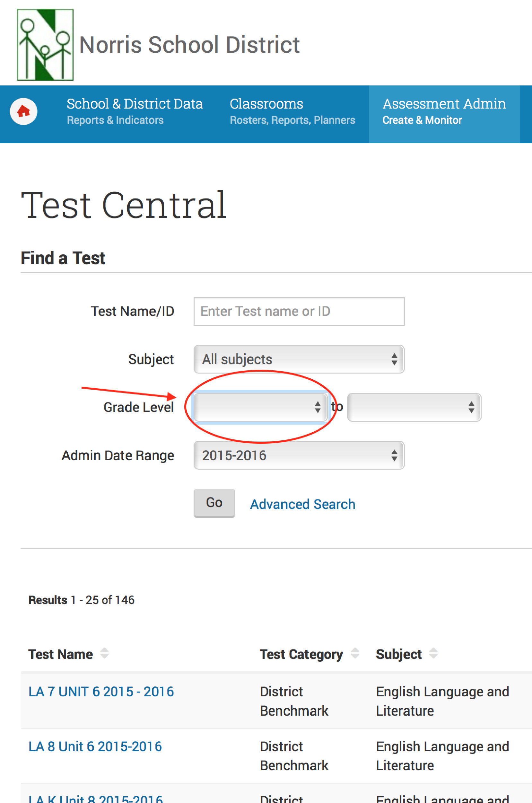Click the stepper arrows on the second Grade Level dropdown

coord(471,407)
